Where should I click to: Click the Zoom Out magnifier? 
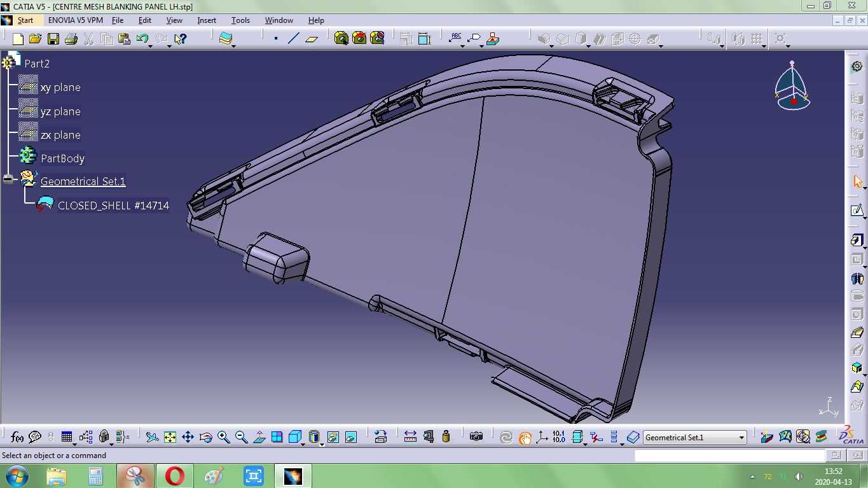[241, 437]
